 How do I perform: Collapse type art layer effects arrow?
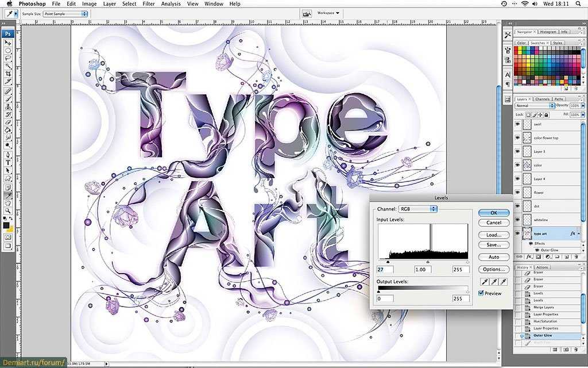pyautogui.click(x=579, y=233)
